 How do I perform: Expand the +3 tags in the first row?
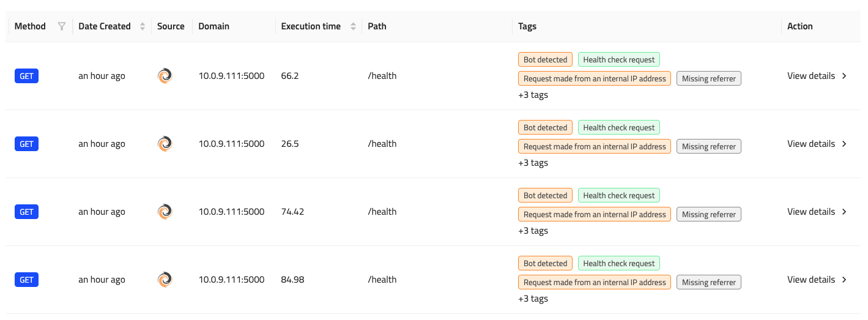point(533,95)
